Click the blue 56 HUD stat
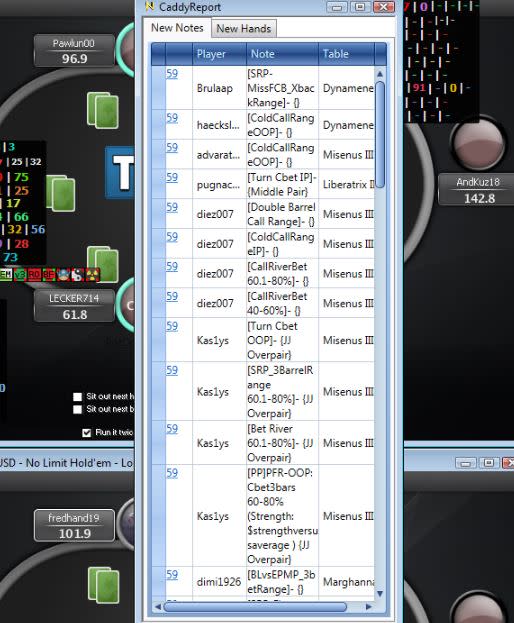The width and height of the screenshot is (514, 623). [38, 229]
